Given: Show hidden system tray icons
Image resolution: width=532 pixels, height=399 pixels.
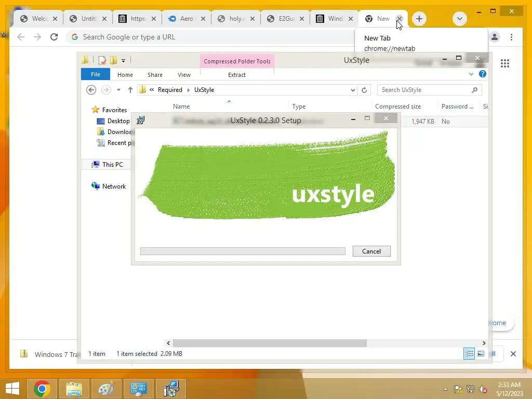Looking at the screenshot, I should click(445, 389).
